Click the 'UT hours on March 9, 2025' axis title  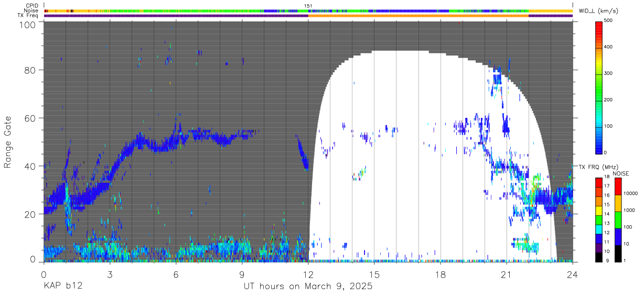pos(308,287)
